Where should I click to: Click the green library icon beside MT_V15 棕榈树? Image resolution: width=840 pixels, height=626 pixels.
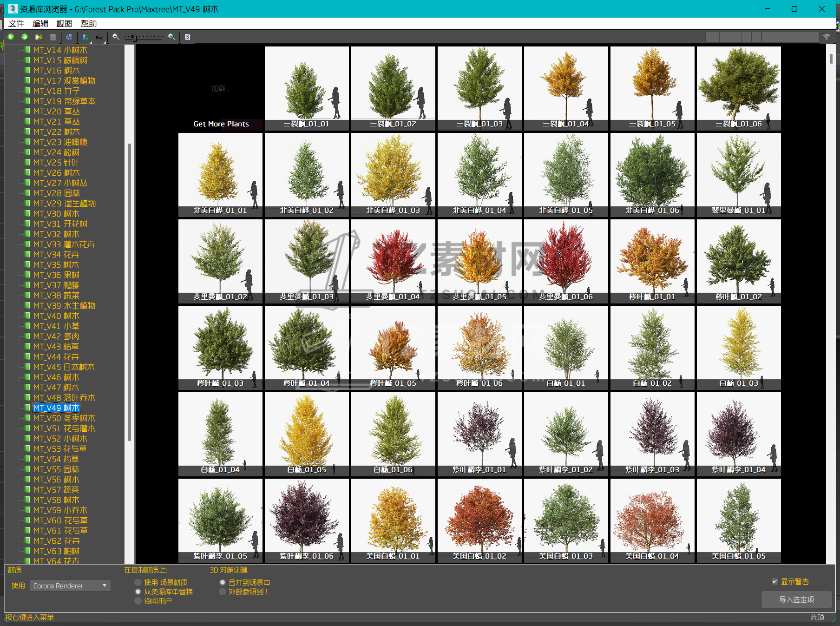[x=27, y=60]
